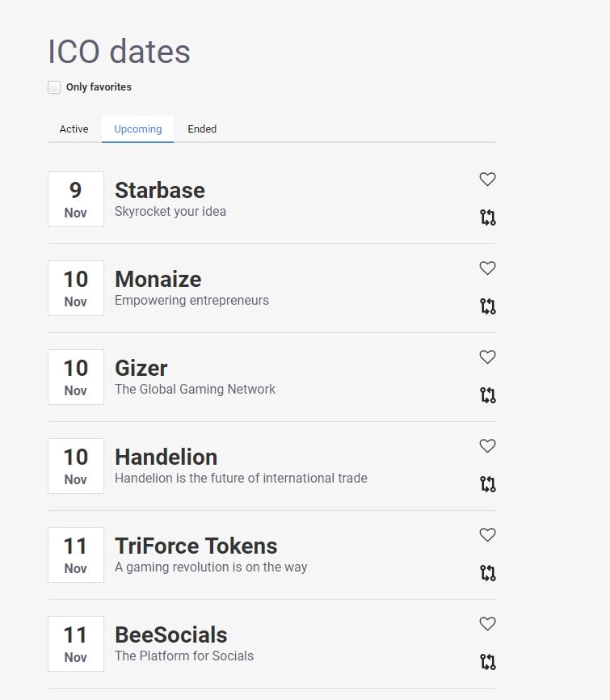Mark Handelion as favorite heart icon
Screen dimensions: 610x700
click(x=487, y=446)
